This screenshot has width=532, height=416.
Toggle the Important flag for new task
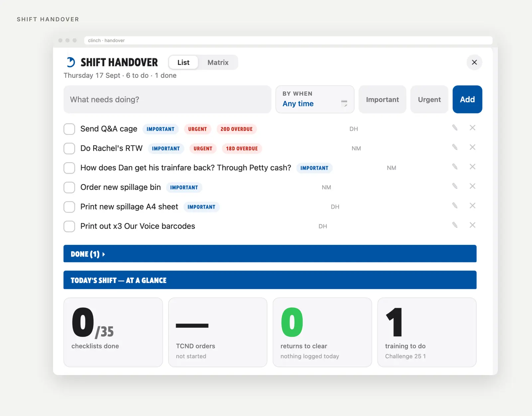[x=382, y=99]
